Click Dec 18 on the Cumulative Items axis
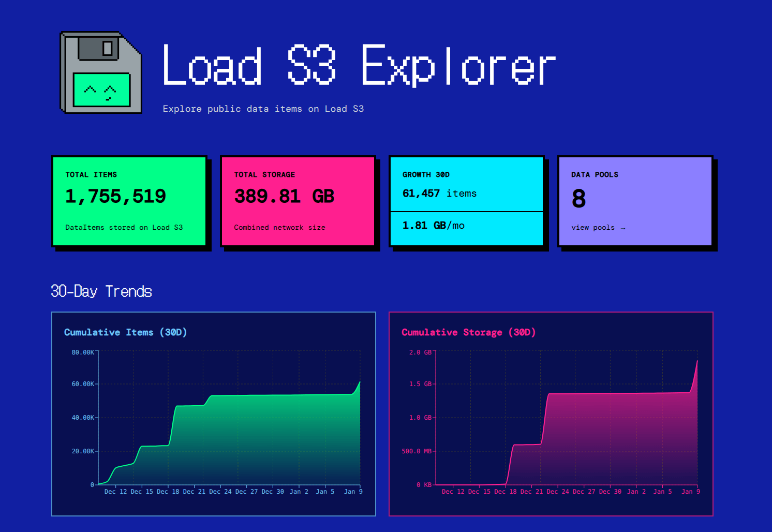The width and height of the screenshot is (772, 532). [x=168, y=492]
